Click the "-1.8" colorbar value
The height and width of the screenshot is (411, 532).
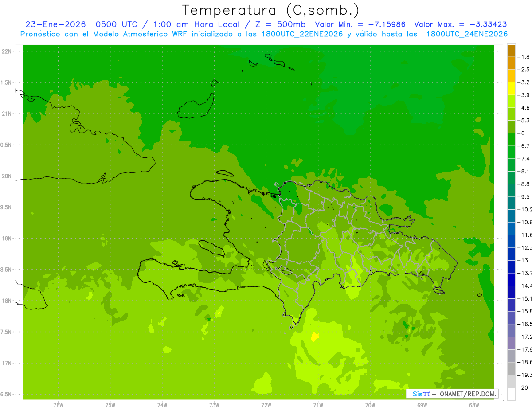[x=524, y=57]
